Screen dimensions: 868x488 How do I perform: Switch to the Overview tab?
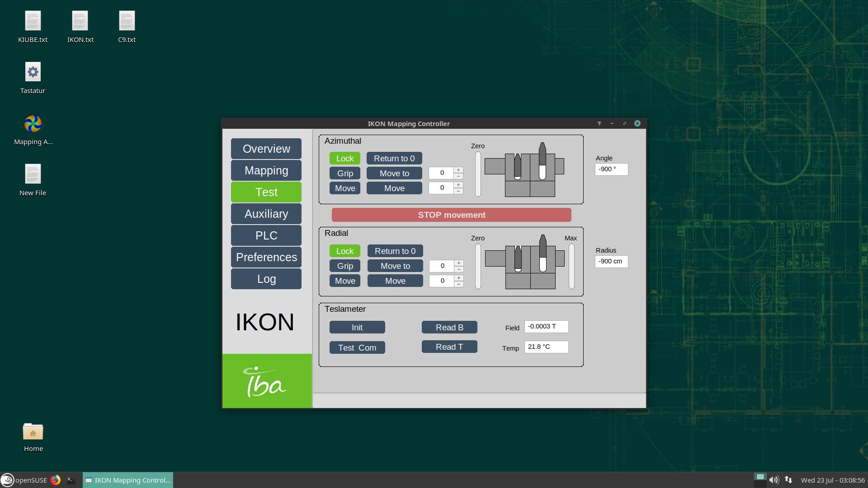266,149
